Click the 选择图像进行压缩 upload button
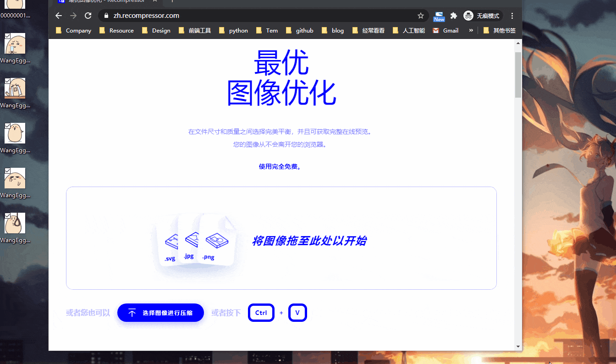Viewport: 616px width, 364px height. (x=160, y=313)
